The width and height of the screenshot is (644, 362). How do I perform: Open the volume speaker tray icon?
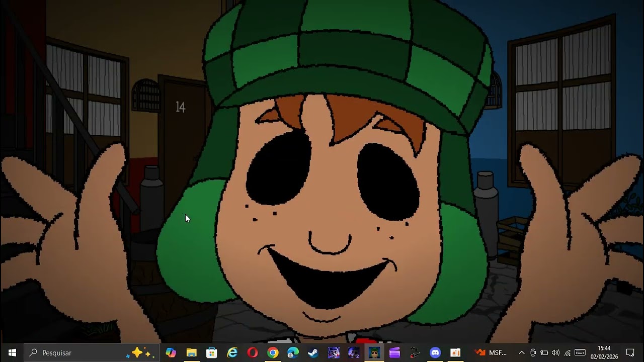pos(555,353)
